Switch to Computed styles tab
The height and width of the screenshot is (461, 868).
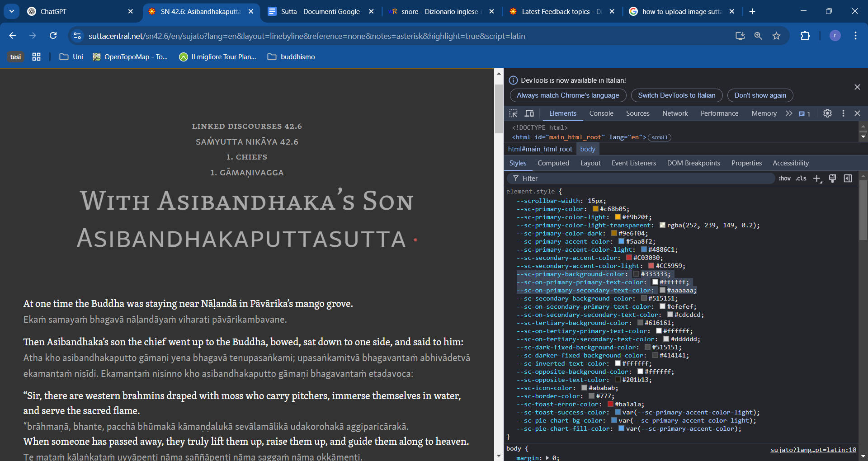click(x=553, y=163)
